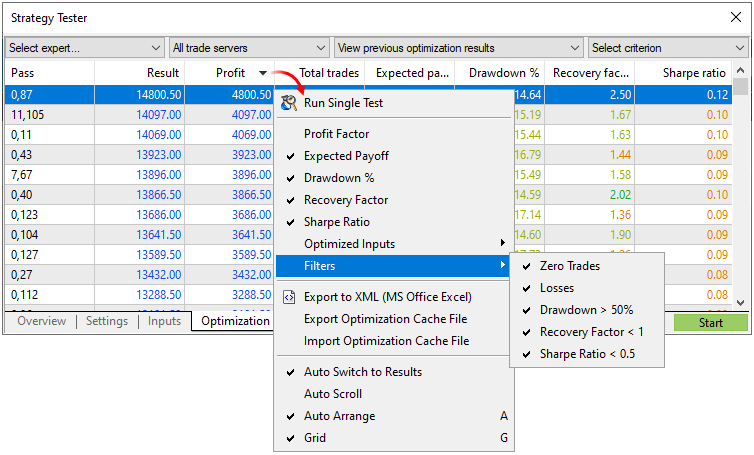
Task: Sort by the Sharpe ratio column header
Action: point(683,73)
